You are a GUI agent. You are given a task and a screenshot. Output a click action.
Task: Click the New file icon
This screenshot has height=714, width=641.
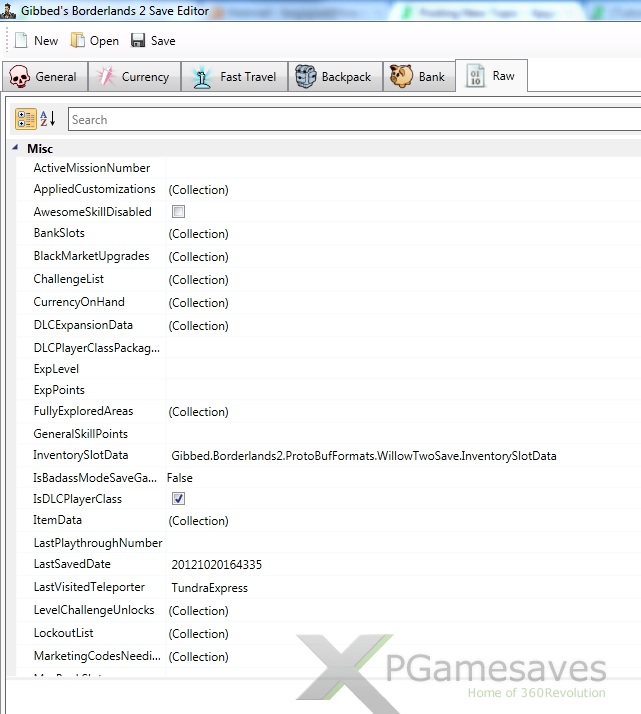coord(20,41)
